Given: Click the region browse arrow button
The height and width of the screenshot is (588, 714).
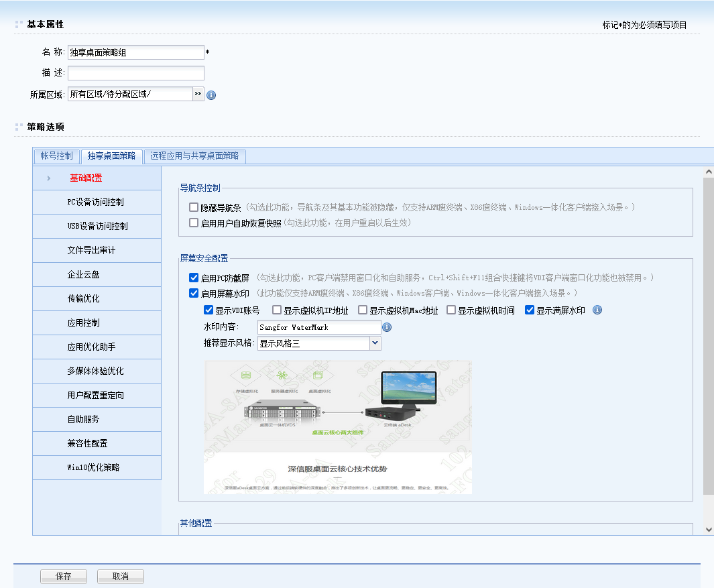Looking at the screenshot, I should (198, 95).
